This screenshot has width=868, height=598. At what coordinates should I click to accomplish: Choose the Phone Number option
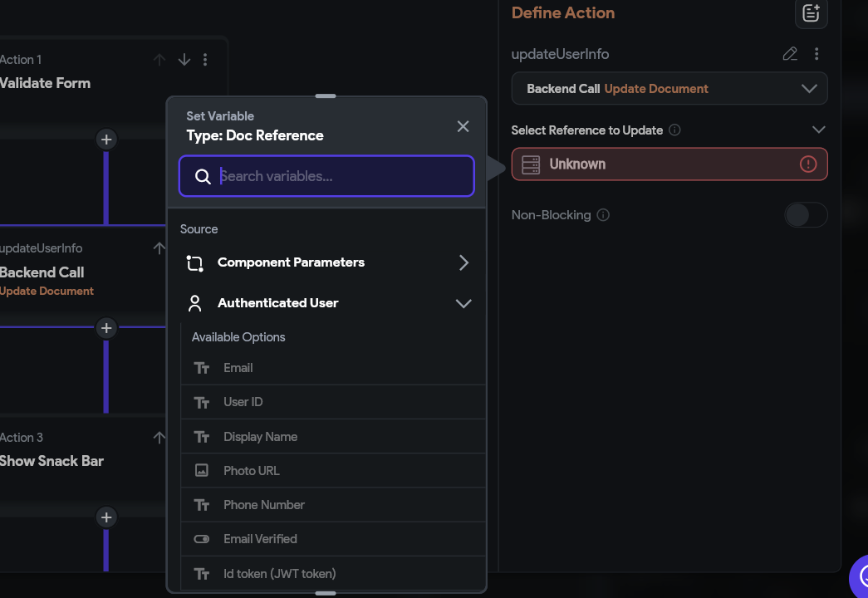(x=333, y=505)
